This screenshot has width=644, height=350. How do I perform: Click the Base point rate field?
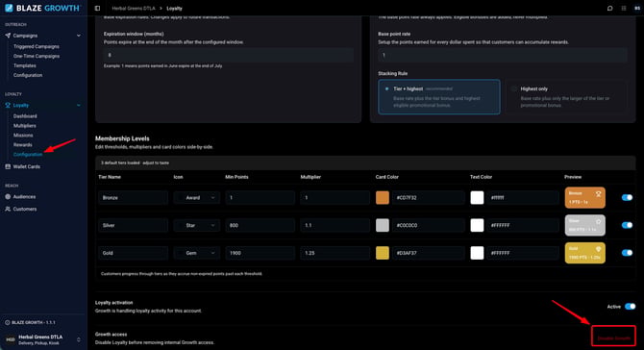point(503,55)
